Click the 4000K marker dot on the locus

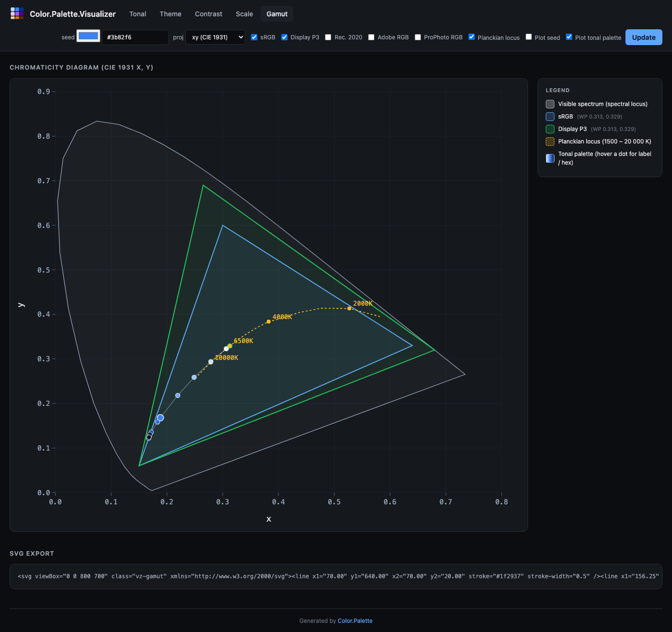coord(268,322)
